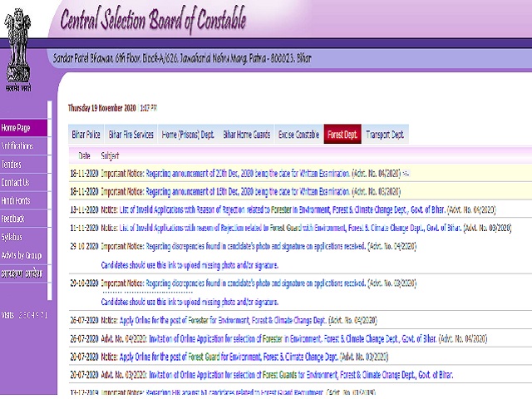This screenshot has width=532, height=399.
Task: Open Contact Us page
Action: tap(15, 183)
